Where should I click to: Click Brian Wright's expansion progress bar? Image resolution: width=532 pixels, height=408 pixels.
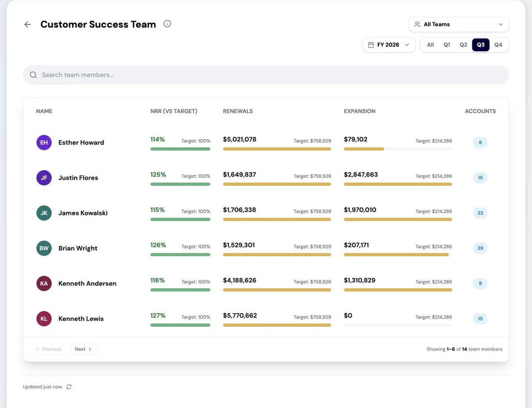(398, 255)
